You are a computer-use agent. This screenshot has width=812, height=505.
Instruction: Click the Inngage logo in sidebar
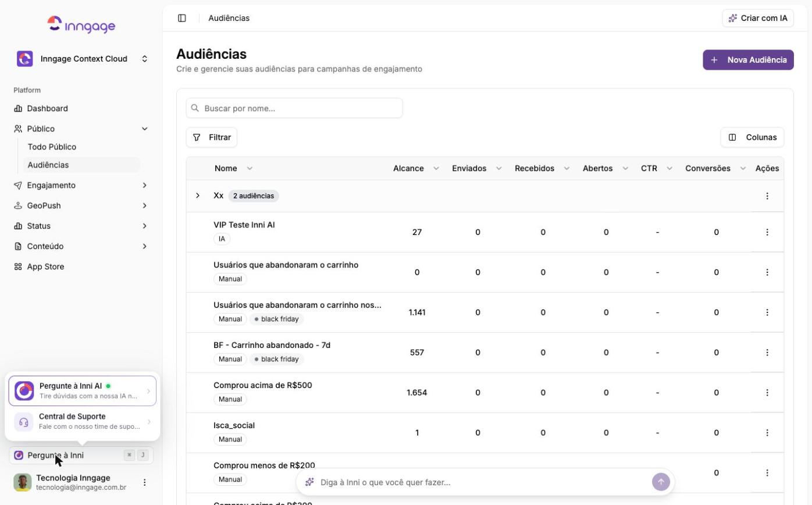click(81, 25)
